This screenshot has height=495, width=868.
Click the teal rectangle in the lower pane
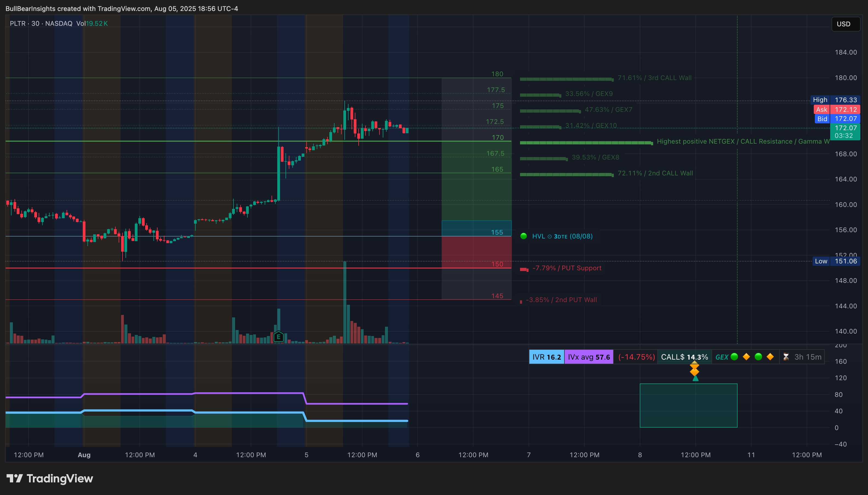coord(689,405)
